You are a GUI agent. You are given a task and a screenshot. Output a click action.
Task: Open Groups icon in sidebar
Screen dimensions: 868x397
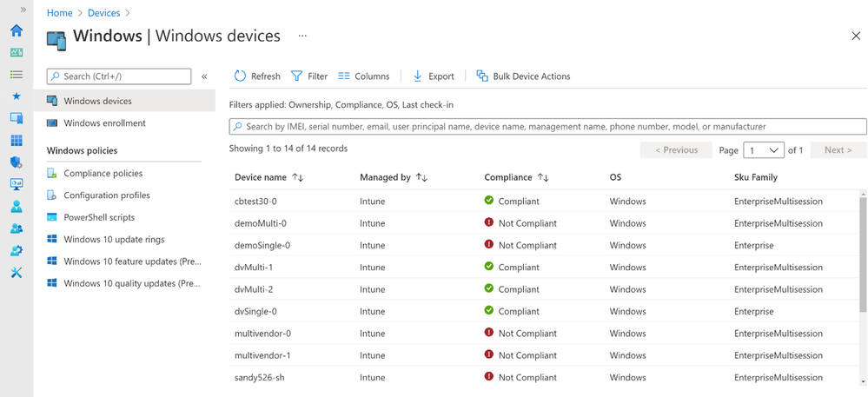[x=17, y=228]
